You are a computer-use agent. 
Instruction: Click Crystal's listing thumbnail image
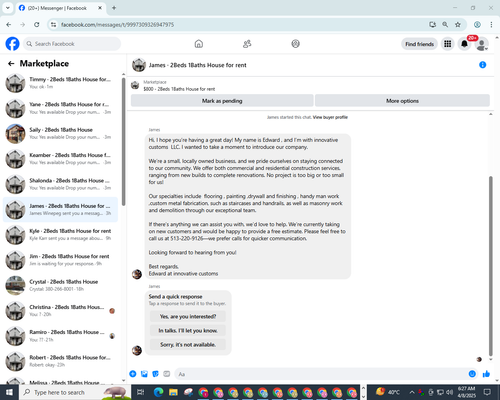tap(15, 286)
